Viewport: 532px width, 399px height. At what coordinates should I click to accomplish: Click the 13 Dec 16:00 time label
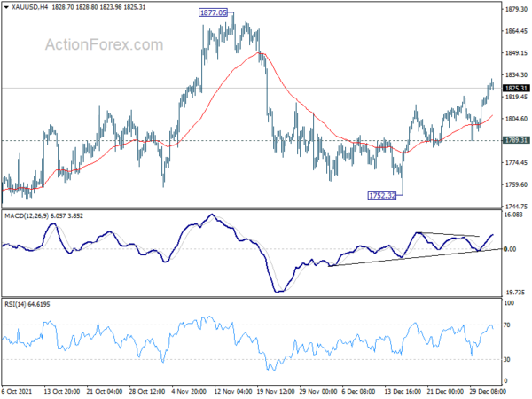[x=403, y=391]
